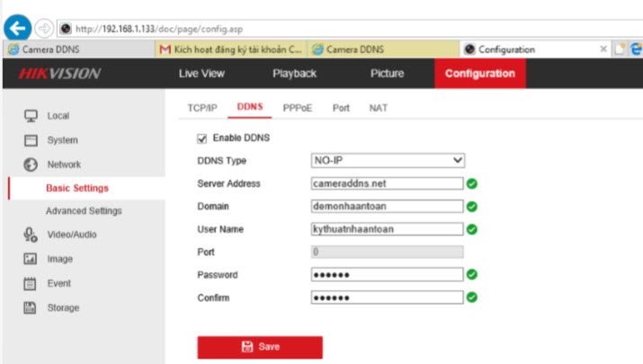This screenshot has width=643, height=364.
Task: Open the DDNS Type dropdown
Action: [388, 161]
